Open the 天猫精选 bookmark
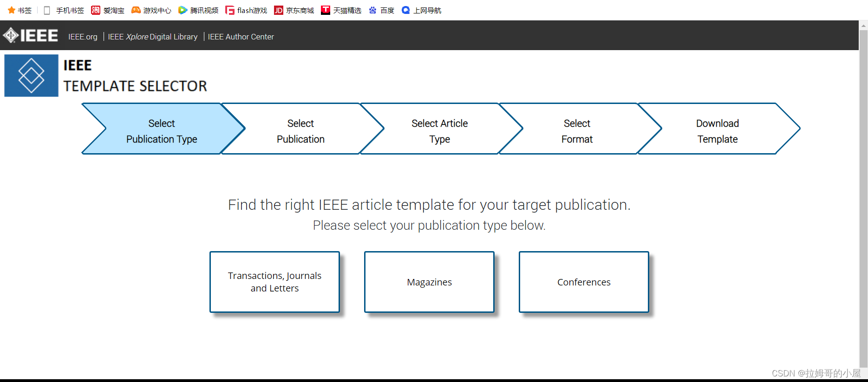This screenshot has height=382, width=868. pyautogui.click(x=341, y=10)
